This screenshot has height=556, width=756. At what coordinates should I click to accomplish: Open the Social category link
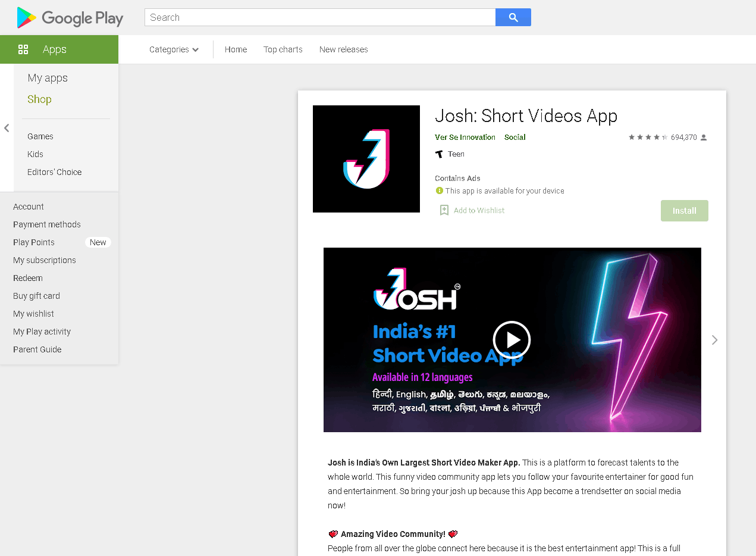click(515, 138)
